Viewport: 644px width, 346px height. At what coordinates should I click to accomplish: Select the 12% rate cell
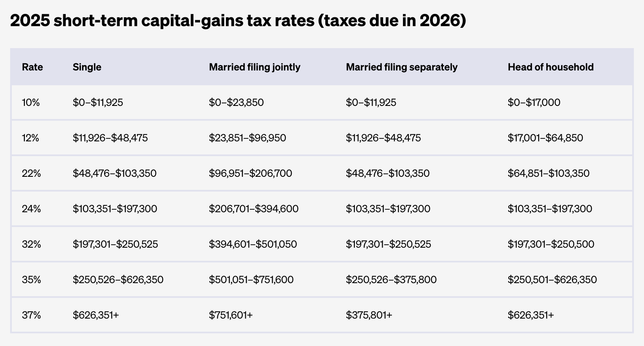tap(30, 138)
